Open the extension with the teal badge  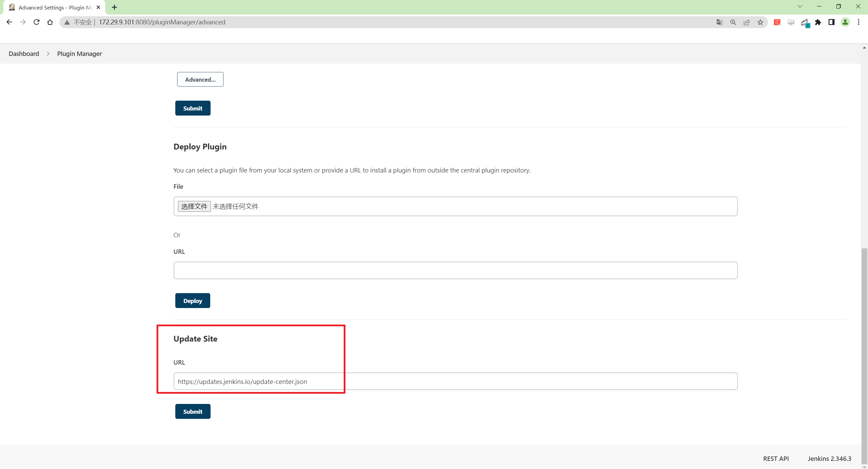pyautogui.click(x=805, y=23)
